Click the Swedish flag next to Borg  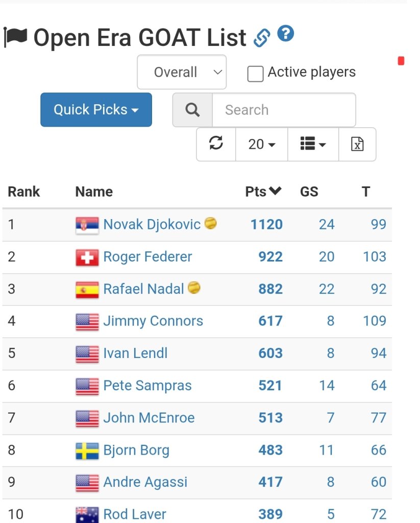pyautogui.click(x=87, y=451)
